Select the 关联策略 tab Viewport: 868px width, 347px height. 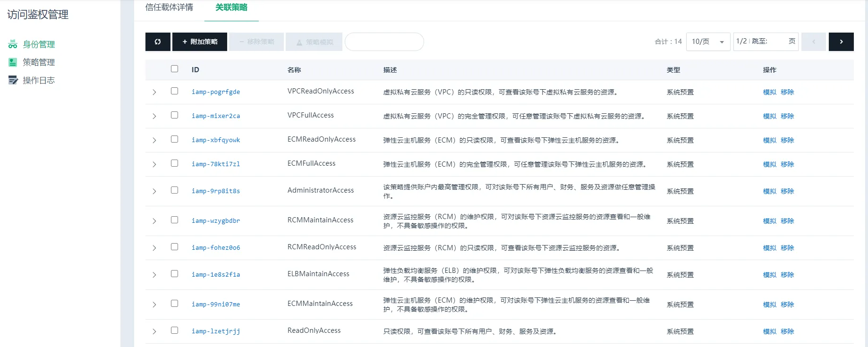[231, 8]
